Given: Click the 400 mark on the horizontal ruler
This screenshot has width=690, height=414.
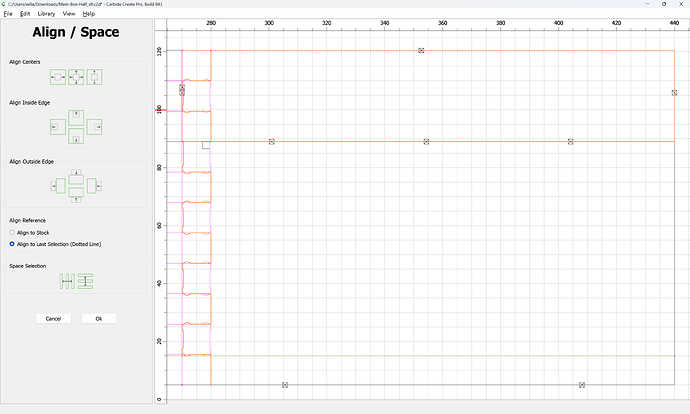Looking at the screenshot, I should pos(558,23).
